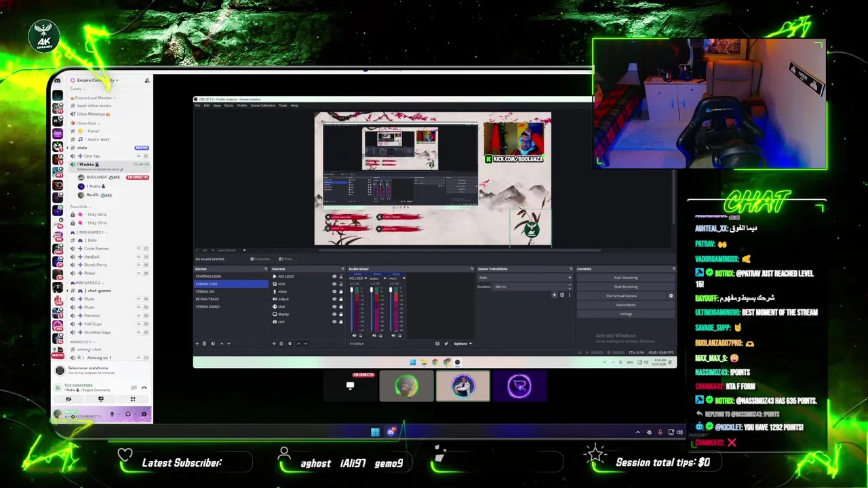The width and height of the screenshot is (868, 488).
Task: Open Settings from OBS Controls
Action: click(626, 314)
